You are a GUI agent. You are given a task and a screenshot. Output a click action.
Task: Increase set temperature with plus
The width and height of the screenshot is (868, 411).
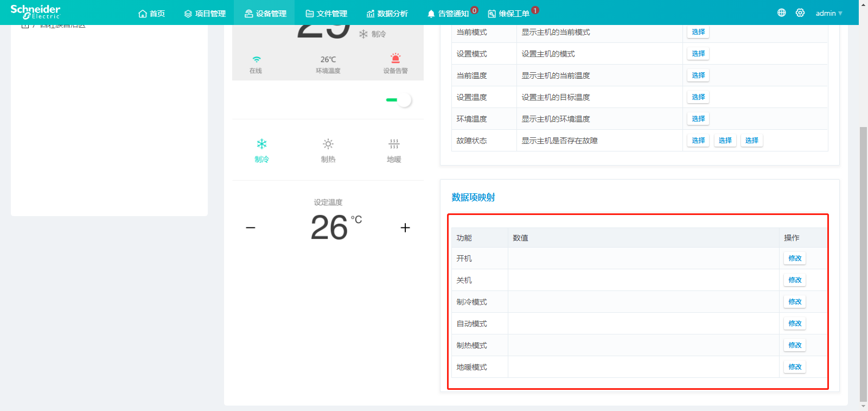point(405,227)
